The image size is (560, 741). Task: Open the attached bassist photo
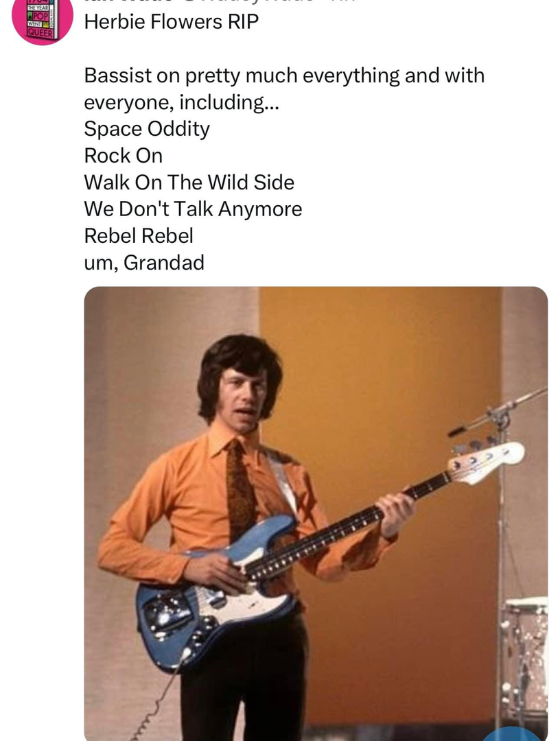click(316, 514)
